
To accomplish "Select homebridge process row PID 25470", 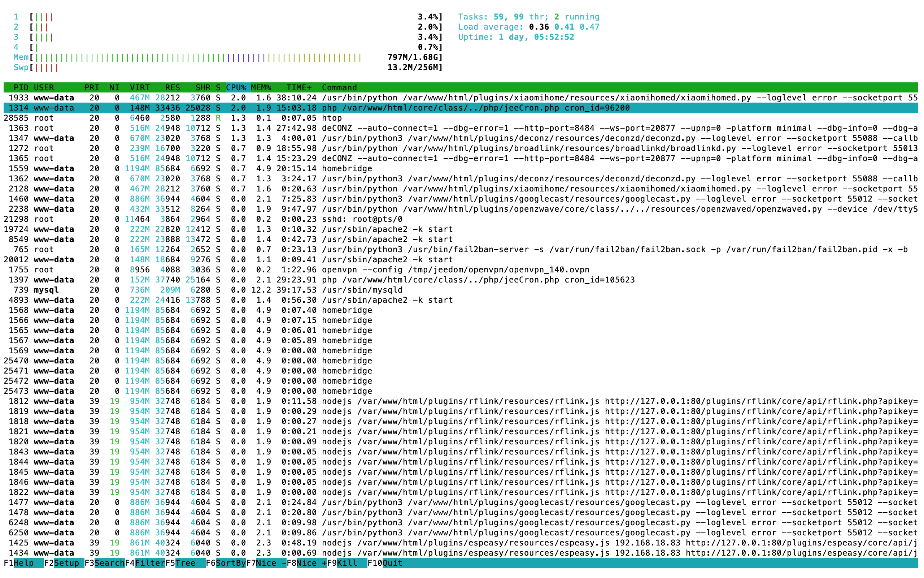I will 461,361.
